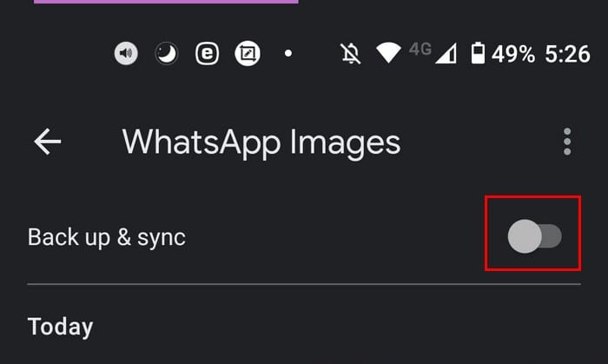Image resolution: width=608 pixels, height=364 pixels.
Task: Tap the cellular signal strength triangle
Action: (445, 54)
